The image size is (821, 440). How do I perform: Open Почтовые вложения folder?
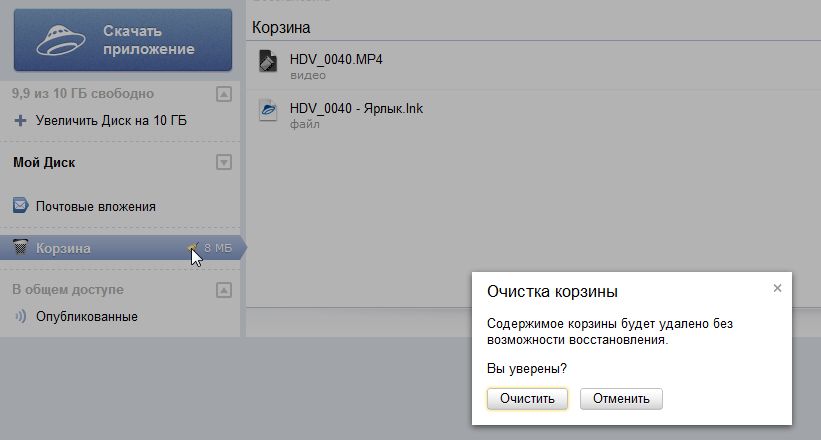point(95,207)
